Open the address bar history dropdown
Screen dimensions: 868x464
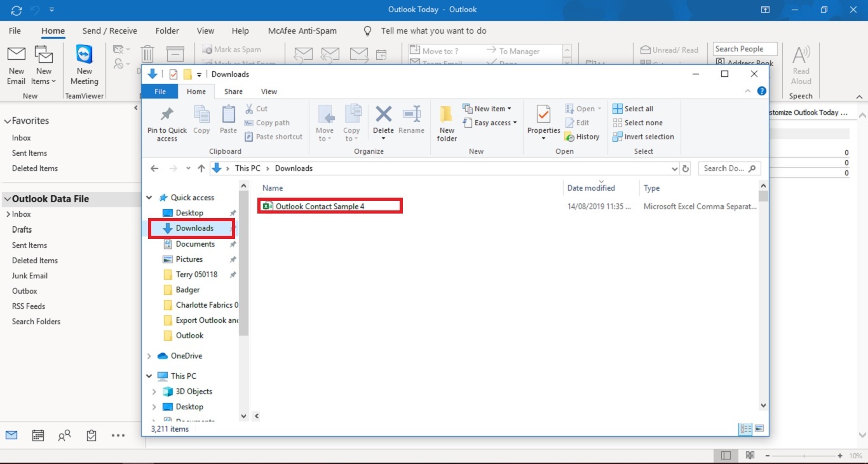(x=675, y=168)
